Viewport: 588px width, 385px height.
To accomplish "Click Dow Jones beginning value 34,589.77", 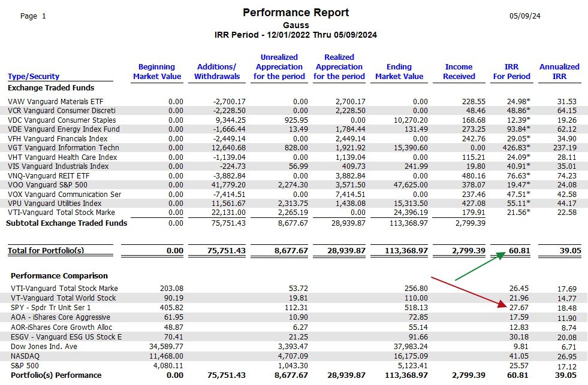I will coord(166,347).
